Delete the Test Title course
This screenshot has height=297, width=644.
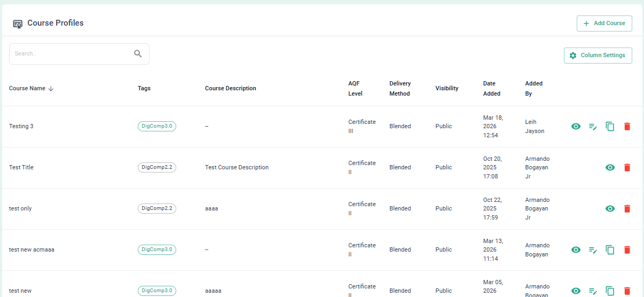[x=627, y=168]
